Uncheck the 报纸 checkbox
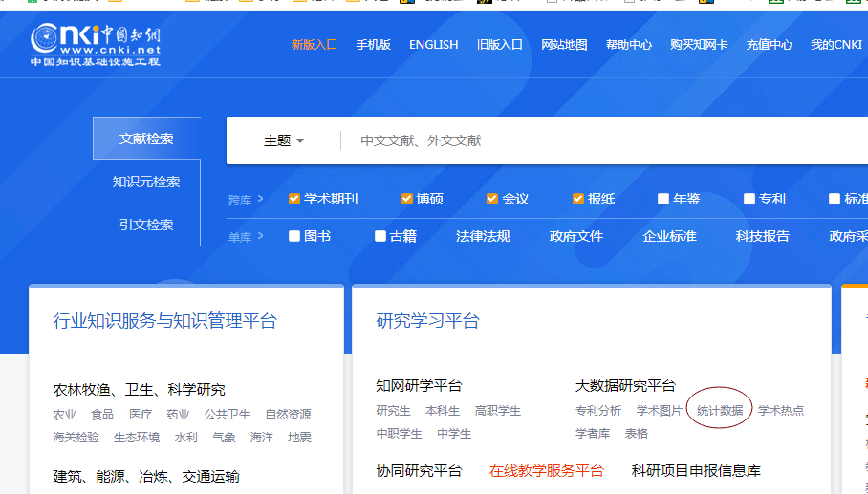The height and width of the screenshot is (494, 868). (578, 199)
